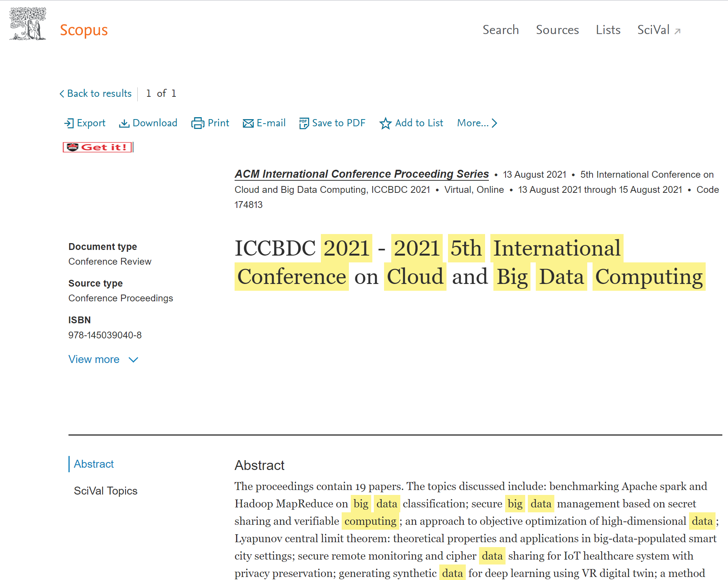The width and height of the screenshot is (728, 580).
Task: Click the Elsevier tree logo
Action: (x=28, y=24)
